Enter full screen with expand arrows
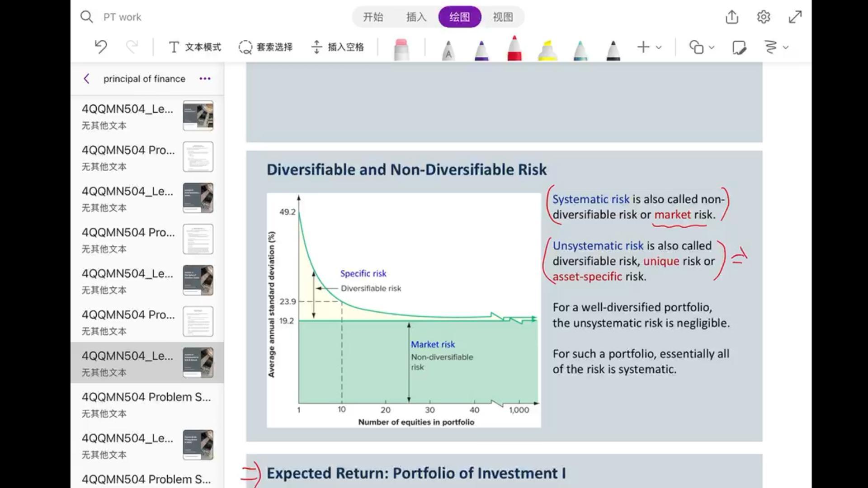The image size is (868, 488). pos(795,17)
